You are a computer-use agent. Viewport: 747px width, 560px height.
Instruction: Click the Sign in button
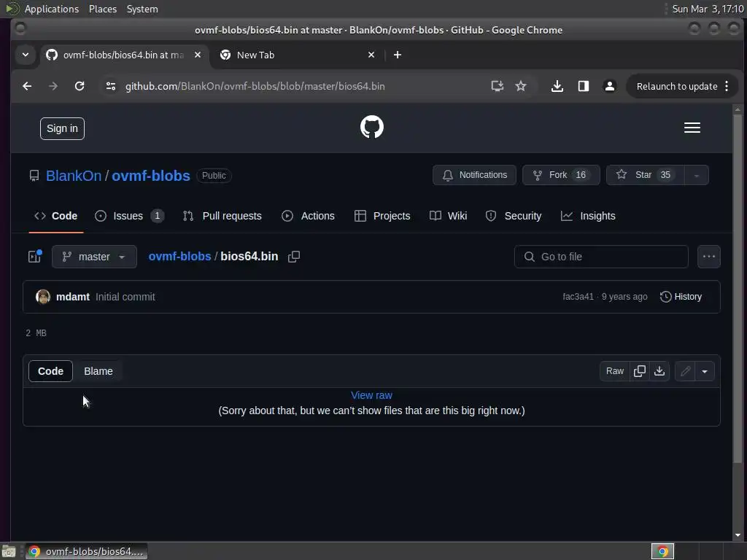click(x=62, y=128)
